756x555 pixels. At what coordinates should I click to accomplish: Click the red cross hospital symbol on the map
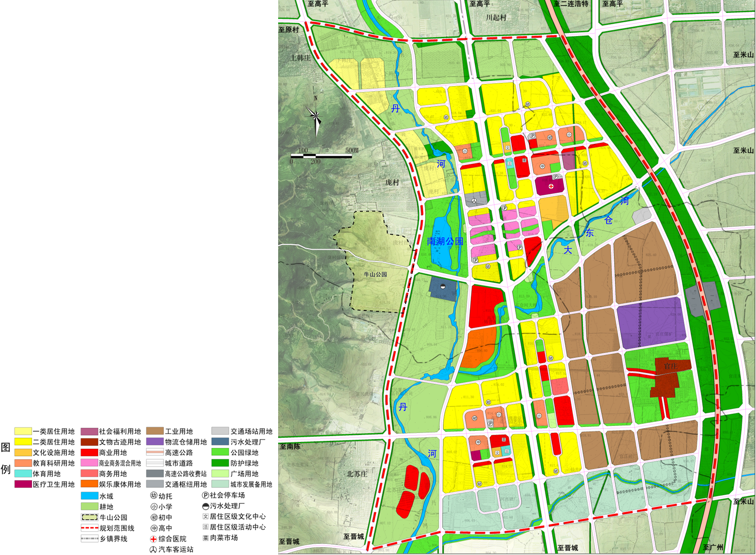[551, 186]
